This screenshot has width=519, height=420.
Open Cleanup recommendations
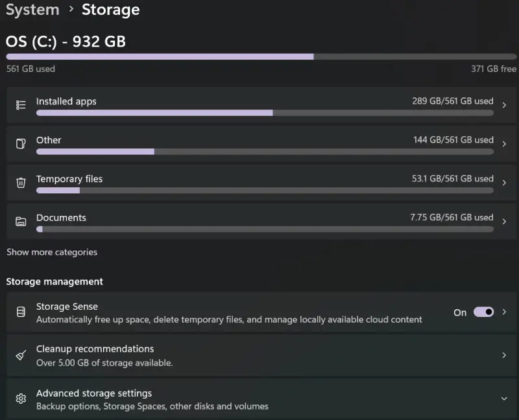[x=259, y=355]
